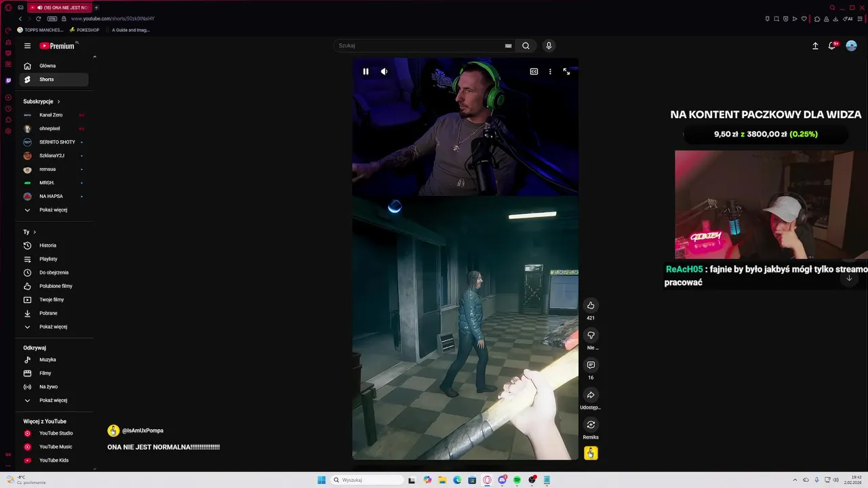Open a new browser tab
Viewport: 868px width, 488px height.
point(96,7)
